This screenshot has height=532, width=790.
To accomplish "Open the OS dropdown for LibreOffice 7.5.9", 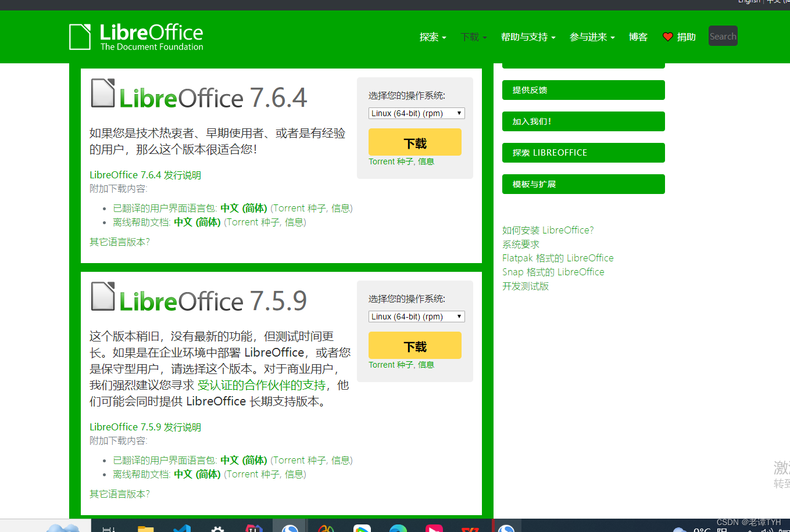I will tap(416, 316).
